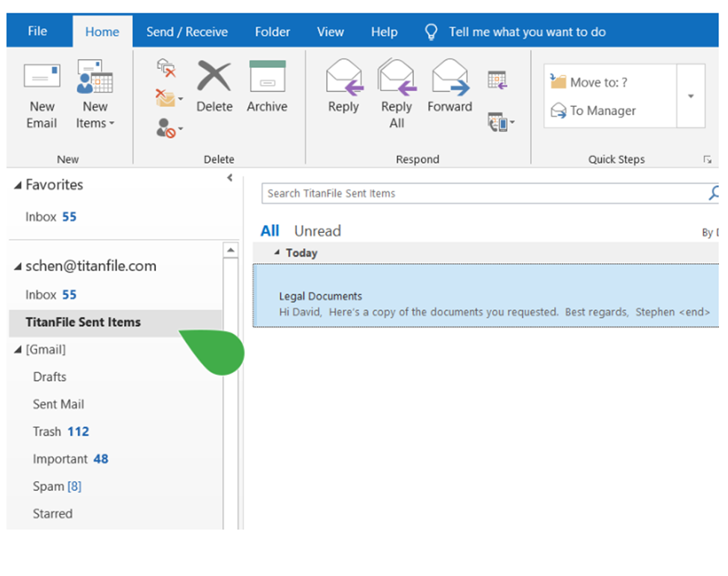Select the TitanFile Sent Items folder
Viewport: 728px width, 576px height.
point(116,323)
